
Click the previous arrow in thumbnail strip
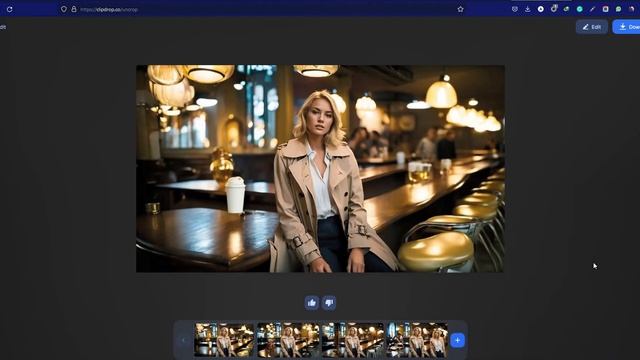click(183, 340)
